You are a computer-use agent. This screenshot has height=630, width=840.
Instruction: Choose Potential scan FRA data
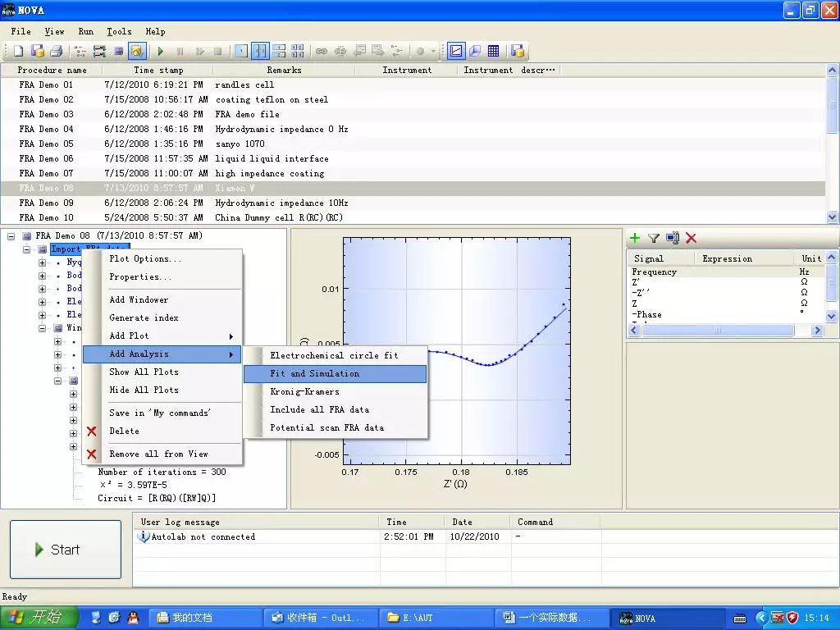pos(335,428)
